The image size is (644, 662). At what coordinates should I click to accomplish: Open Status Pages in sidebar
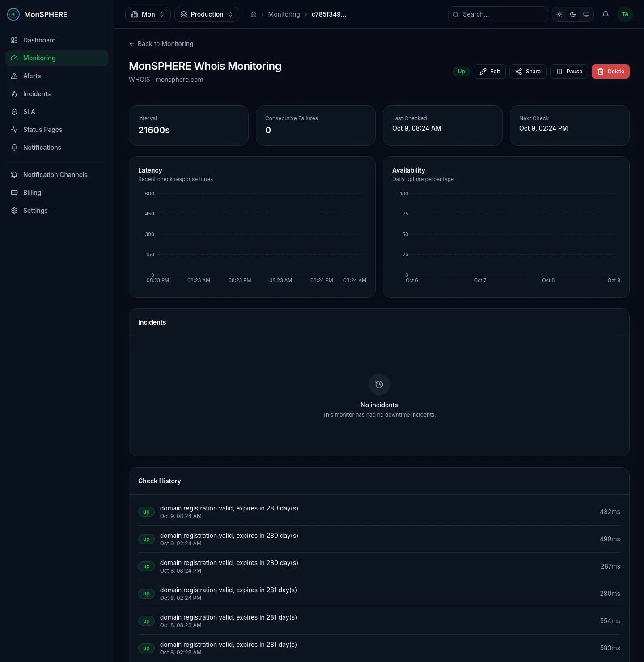tap(57, 130)
